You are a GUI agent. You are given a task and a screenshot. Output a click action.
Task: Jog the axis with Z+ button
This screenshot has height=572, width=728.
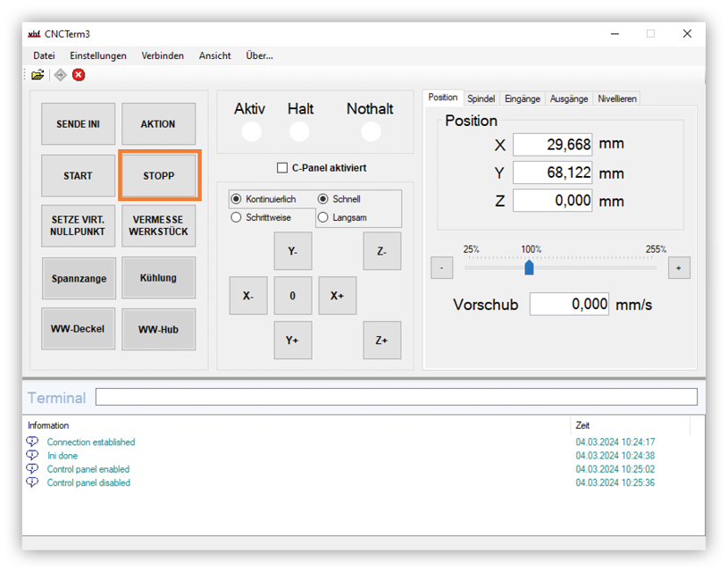[382, 341]
